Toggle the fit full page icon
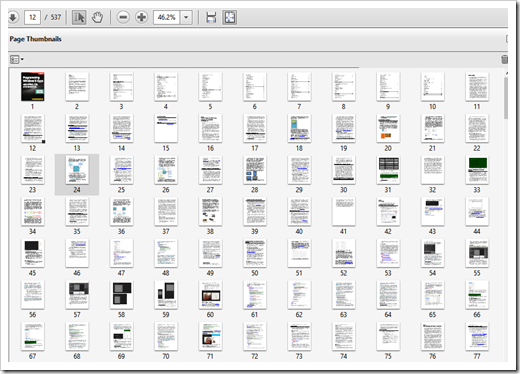Viewport: 520px width, 374px height. [x=230, y=17]
